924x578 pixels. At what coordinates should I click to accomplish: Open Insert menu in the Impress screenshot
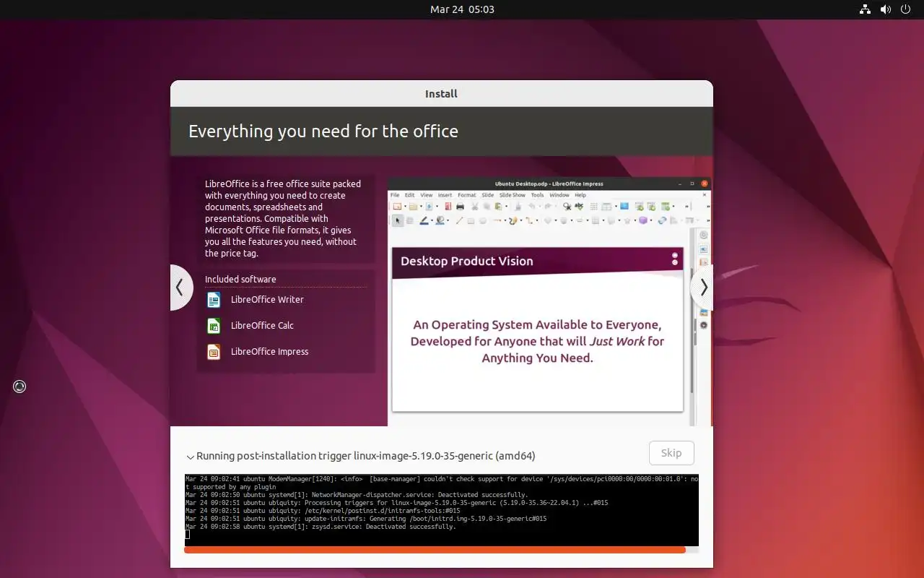(445, 195)
